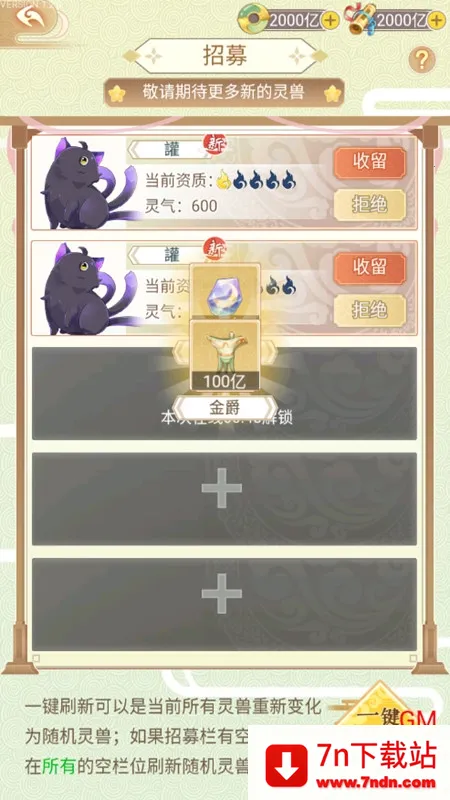Tap the green coin currency icon
450x800 pixels.
(253, 20)
